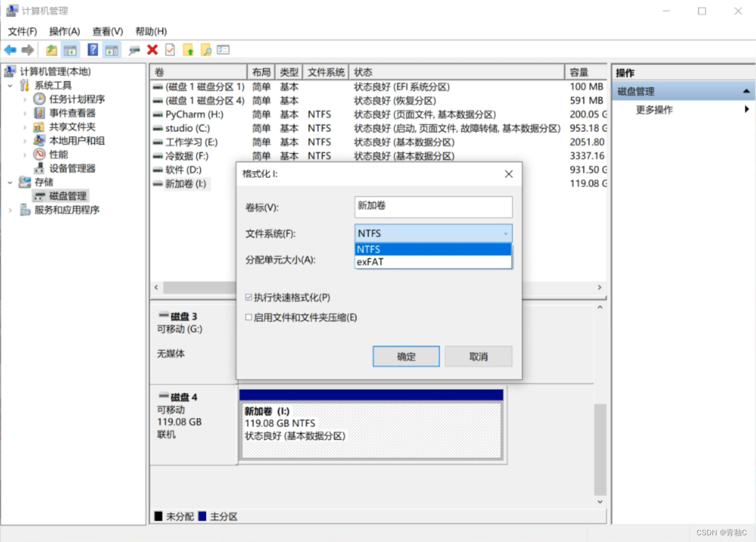Expand the Performance (性能) node

pos(25,155)
